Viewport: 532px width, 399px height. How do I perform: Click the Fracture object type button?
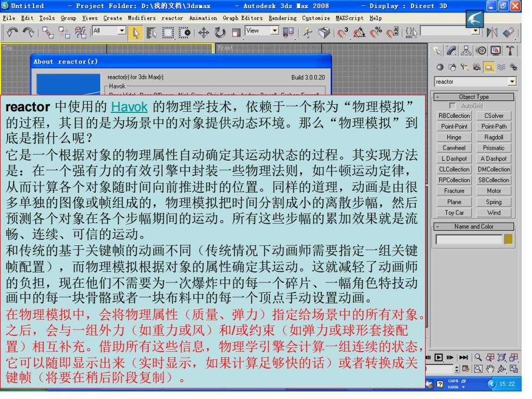pyautogui.click(x=454, y=191)
